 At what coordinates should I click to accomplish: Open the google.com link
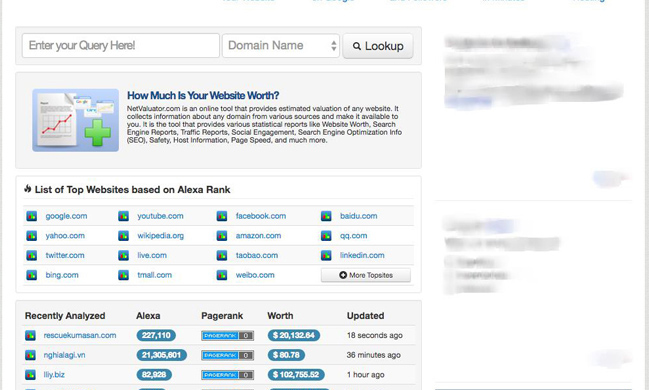pyautogui.click(x=66, y=216)
